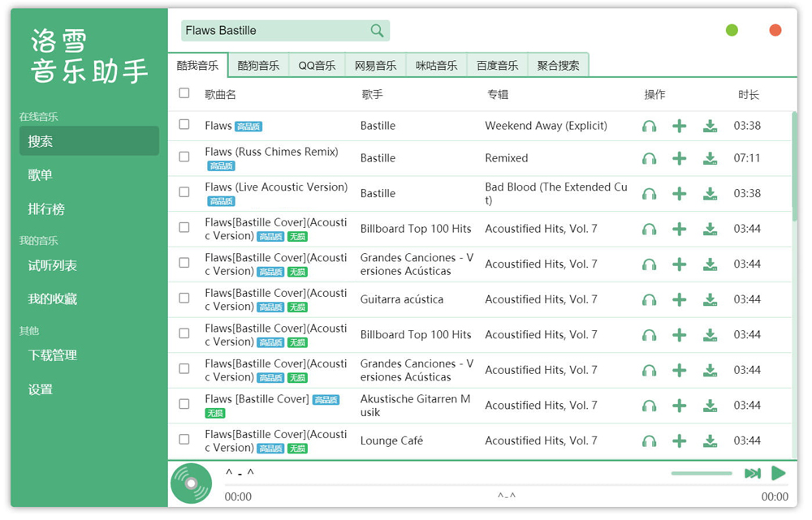
Task: Click the spinning album art disc
Action: 191,482
